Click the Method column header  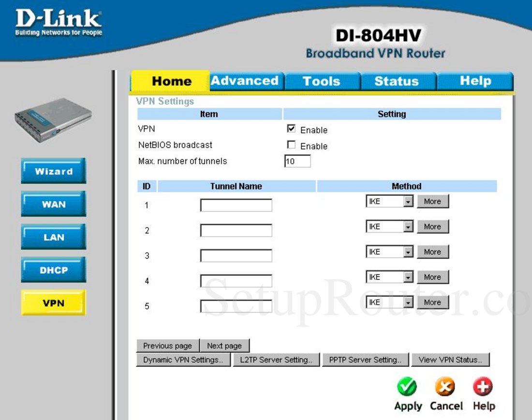click(407, 186)
